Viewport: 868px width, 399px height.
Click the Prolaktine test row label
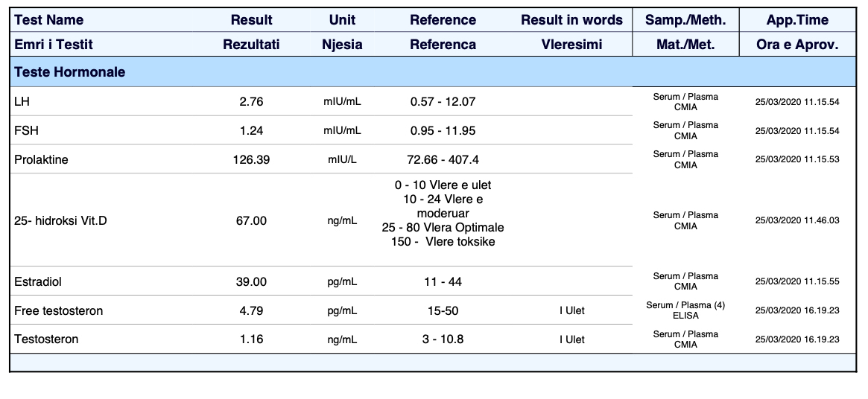pyautogui.click(x=41, y=159)
